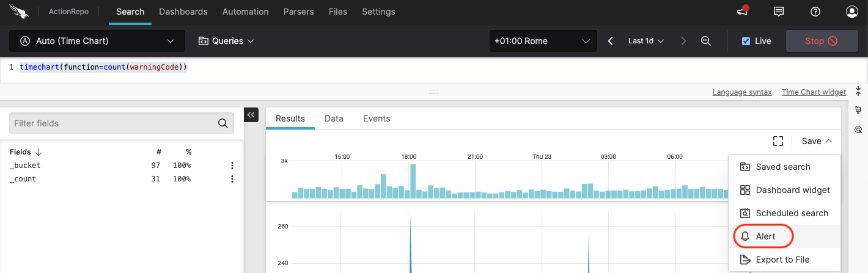This screenshot has width=868, height=273.
Task: Collapse the fields panel with double chevron
Action: (251, 115)
